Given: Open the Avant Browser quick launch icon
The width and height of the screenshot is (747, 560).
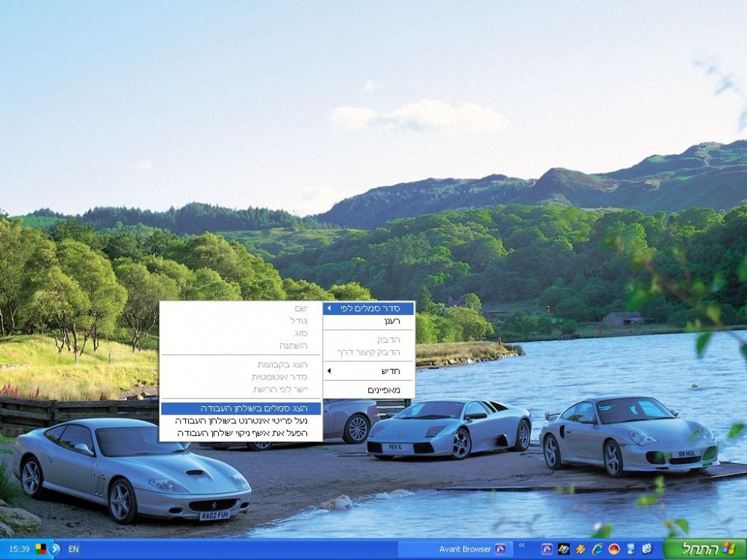Looking at the screenshot, I should coord(547,549).
